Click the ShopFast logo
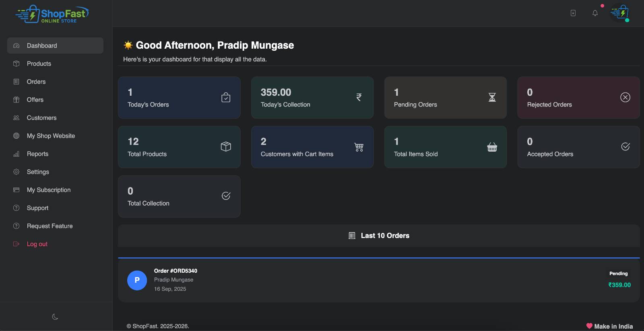 pos(52,14)
